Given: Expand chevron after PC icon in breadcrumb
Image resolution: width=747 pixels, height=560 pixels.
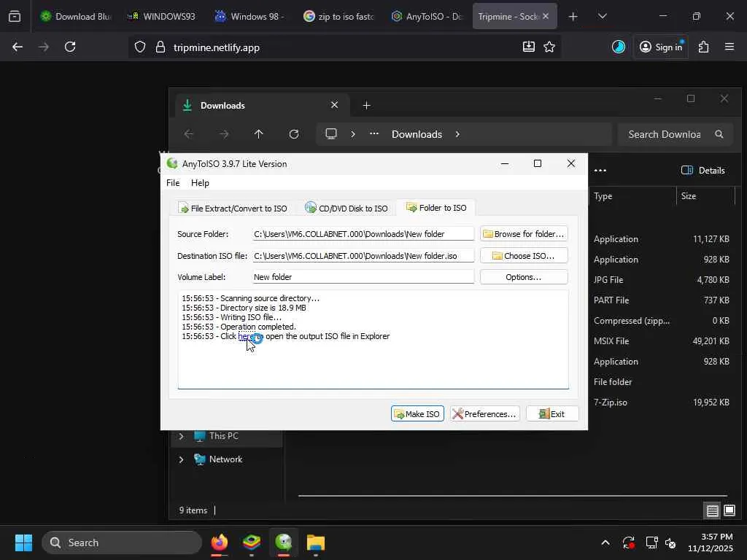Looking at the screenshot, I should point(353,134).
